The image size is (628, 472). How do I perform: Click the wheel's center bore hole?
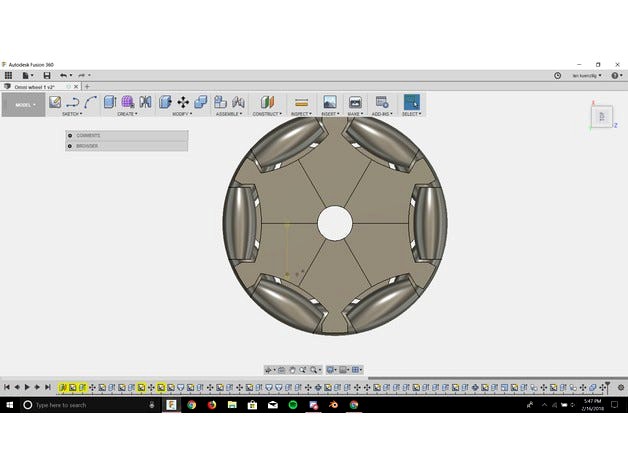coord(335,224)
